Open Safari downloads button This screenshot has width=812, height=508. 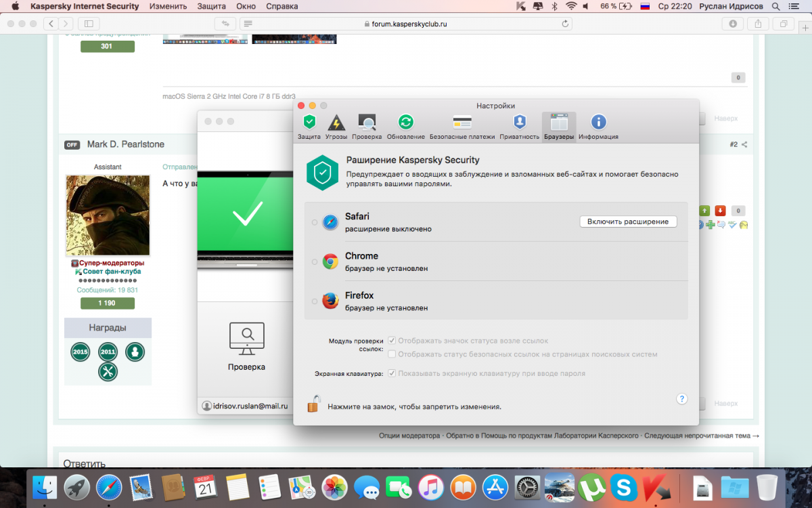(x=733, y=24)
